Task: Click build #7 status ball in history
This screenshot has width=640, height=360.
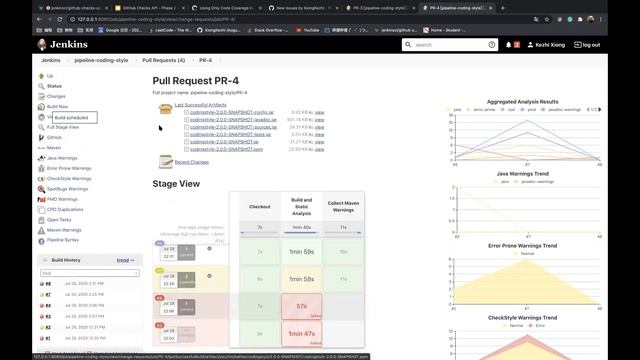Action: 42,295
